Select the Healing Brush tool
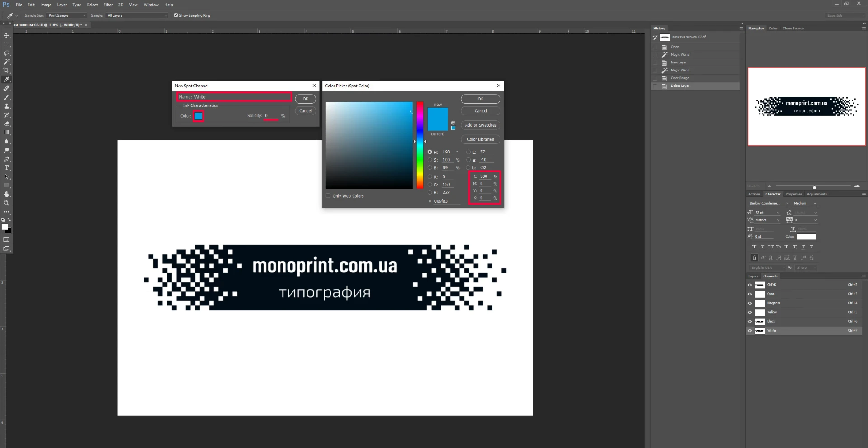 point(6,88)
